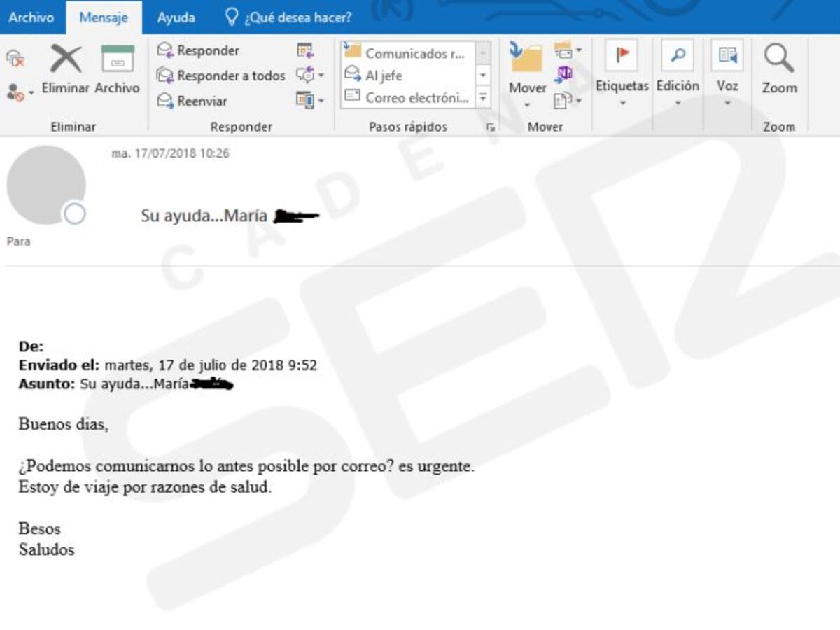Image resolution: width=840 pixels, height=630 pixels.
Task: Click the sender presence status indicator
Action: (74, 213)
